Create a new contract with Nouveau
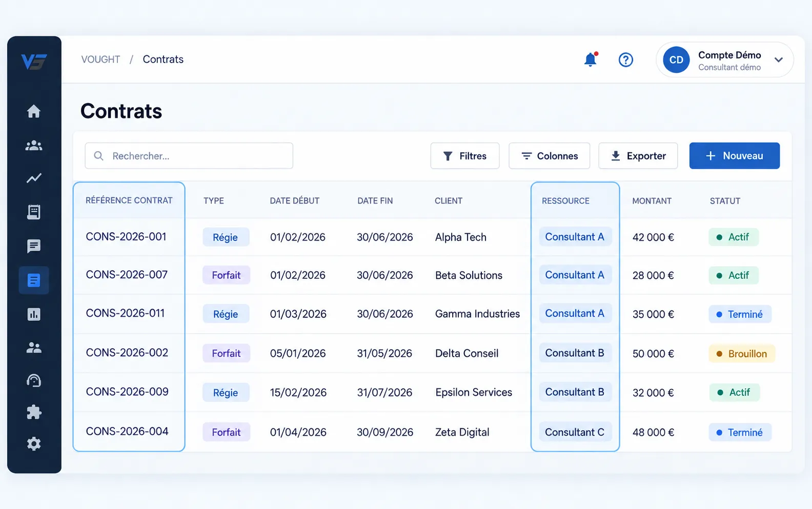This screenshot has height=509, width=812. tap(735, 156)
